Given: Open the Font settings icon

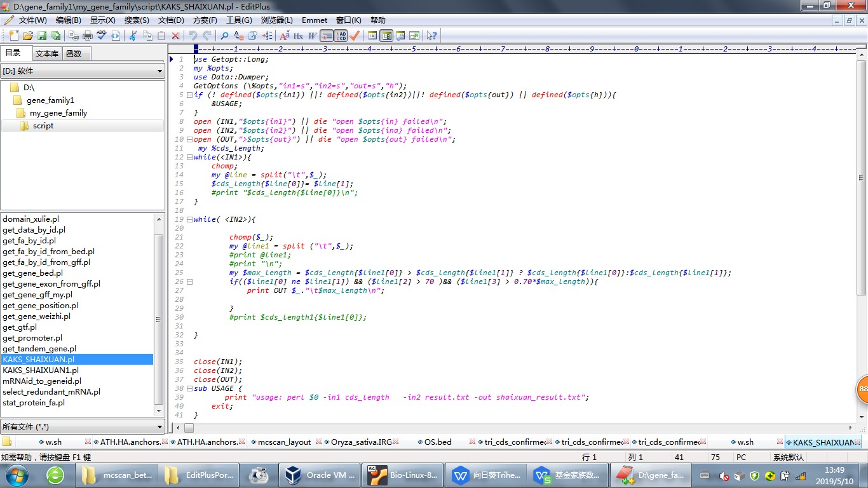Looking at the screenshot, I should pos(284,36).
